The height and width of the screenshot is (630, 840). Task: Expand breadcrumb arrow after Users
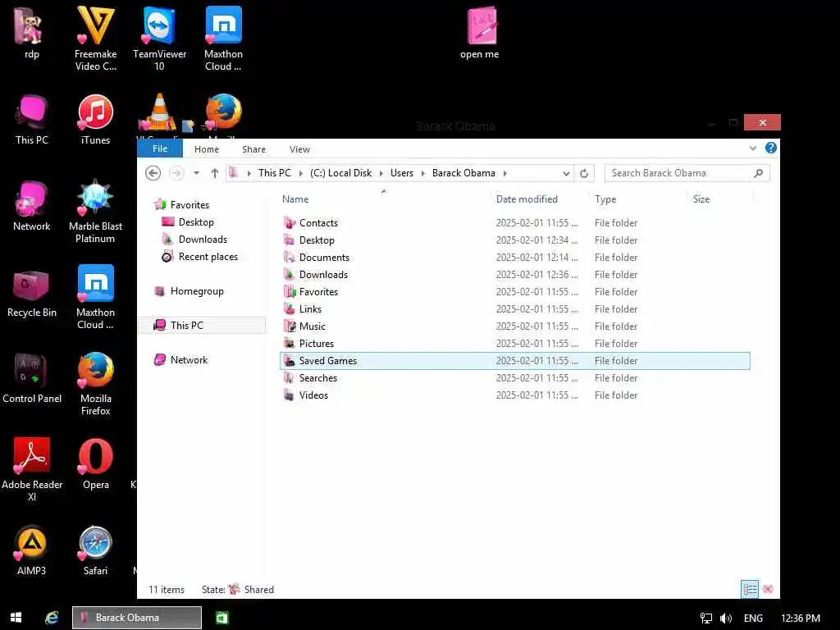[x=422, y=173]
